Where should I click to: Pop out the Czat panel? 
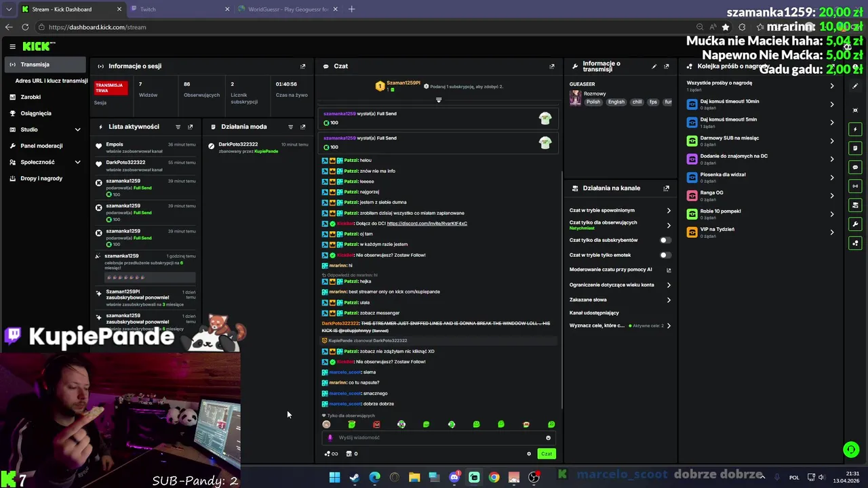(551, 66)
